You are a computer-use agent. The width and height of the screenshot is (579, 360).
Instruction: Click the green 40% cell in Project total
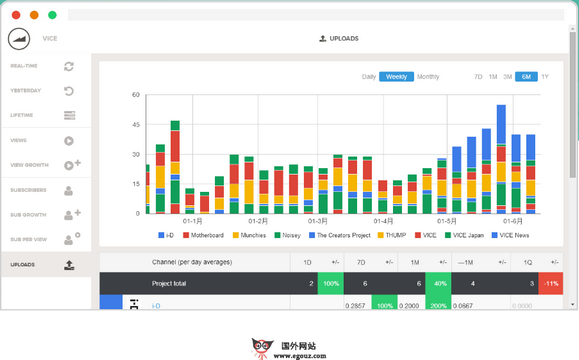438,284
